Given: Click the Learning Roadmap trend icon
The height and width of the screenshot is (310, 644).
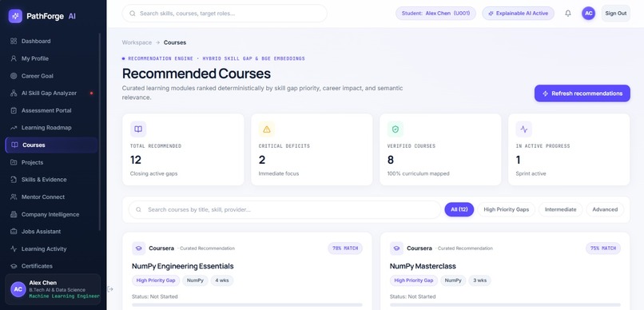Looking at the screenshot, I should pyautogui.click(x=14, y=128).
